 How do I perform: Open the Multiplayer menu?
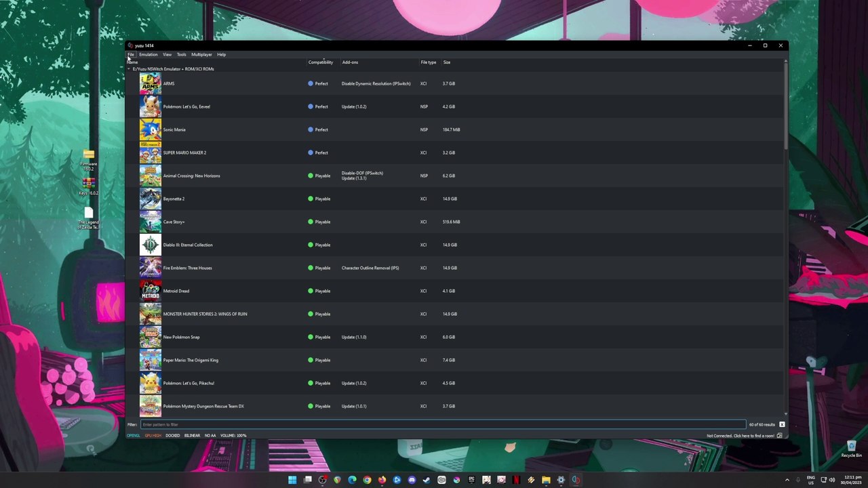point(201,54)
